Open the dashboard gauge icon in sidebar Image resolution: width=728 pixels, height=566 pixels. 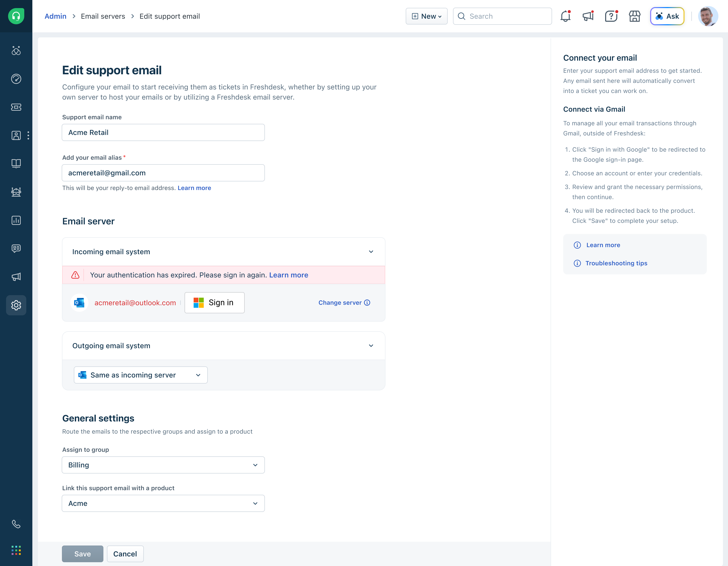(16, 79)
